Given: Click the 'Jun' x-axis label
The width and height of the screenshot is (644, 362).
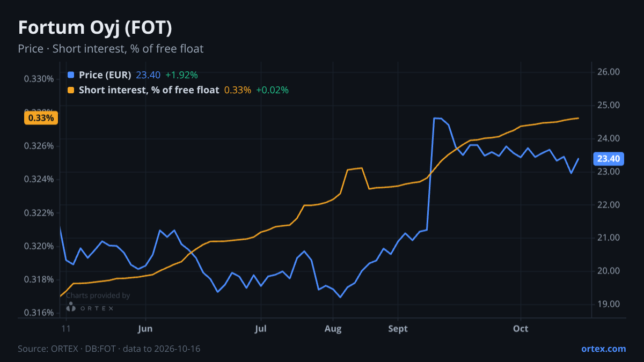Looking at the screenshot, I should tap(145, 329).
